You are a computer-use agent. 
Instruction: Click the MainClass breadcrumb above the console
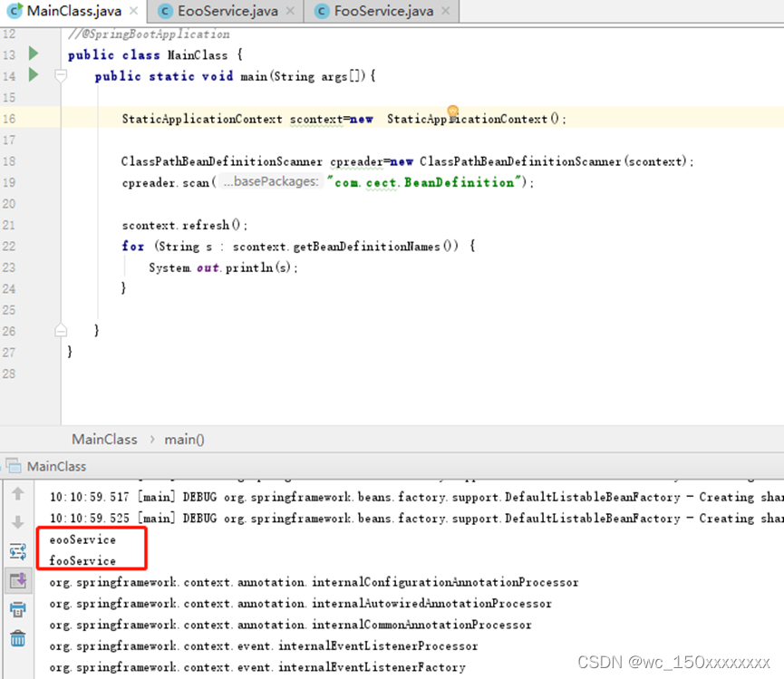103,439
